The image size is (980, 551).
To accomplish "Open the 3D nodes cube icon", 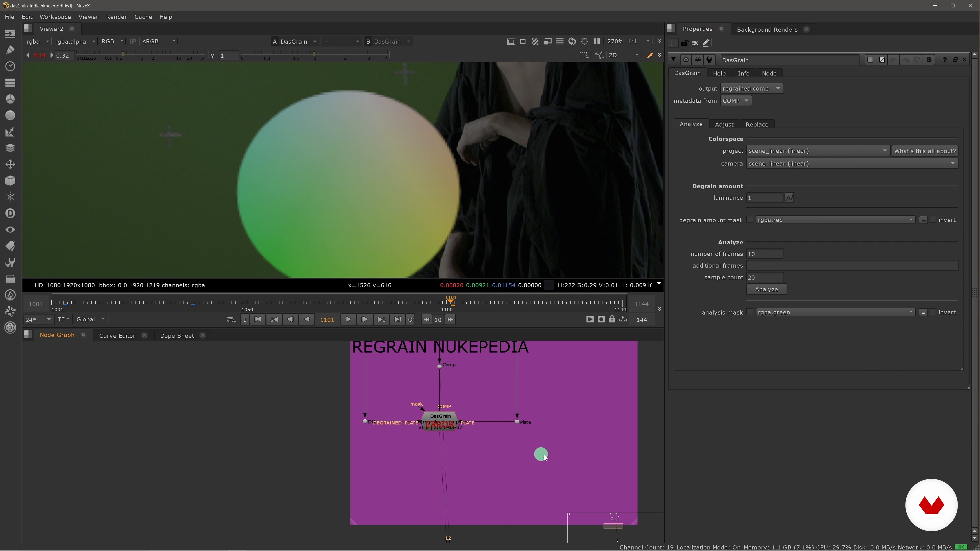I will [10, 181].
